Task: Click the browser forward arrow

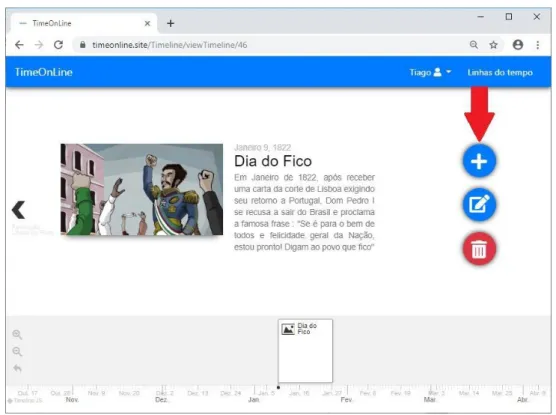Action: tap(39, 45)
